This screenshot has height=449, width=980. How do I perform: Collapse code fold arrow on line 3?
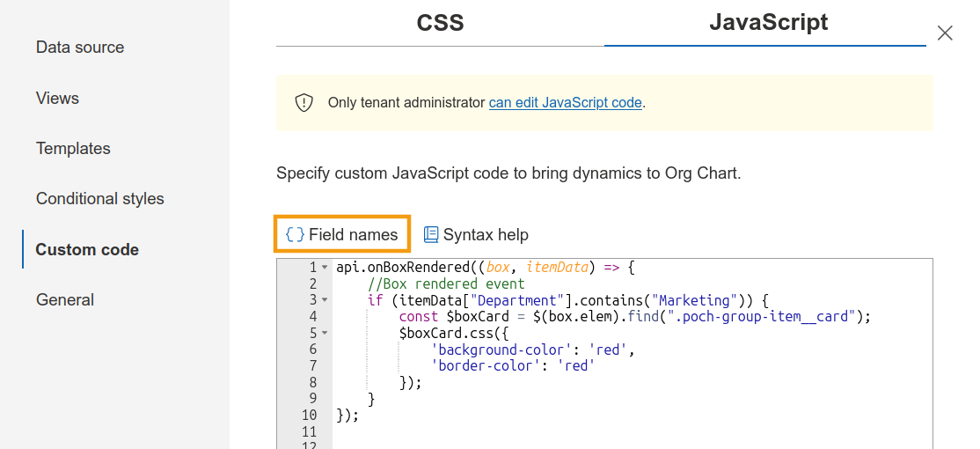325,300
